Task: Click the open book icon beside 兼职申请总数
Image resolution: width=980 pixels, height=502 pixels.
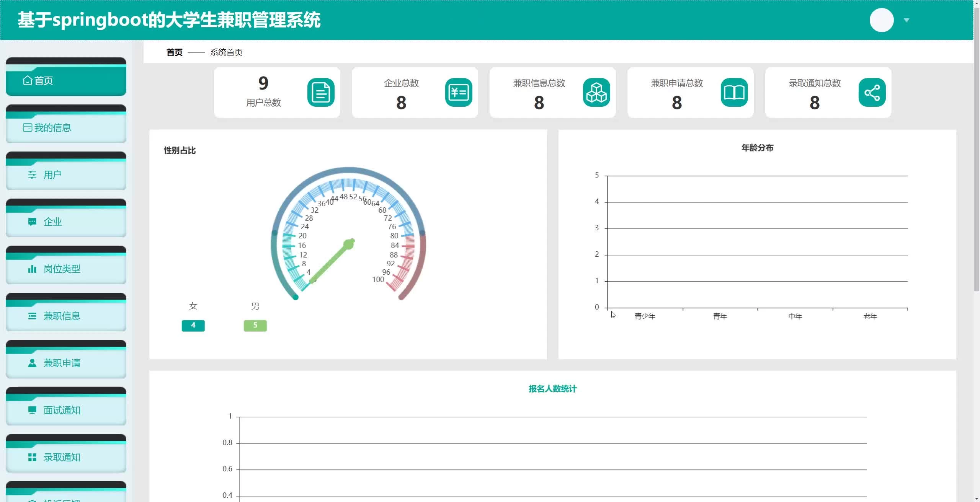Action: [x=734, y=93]
